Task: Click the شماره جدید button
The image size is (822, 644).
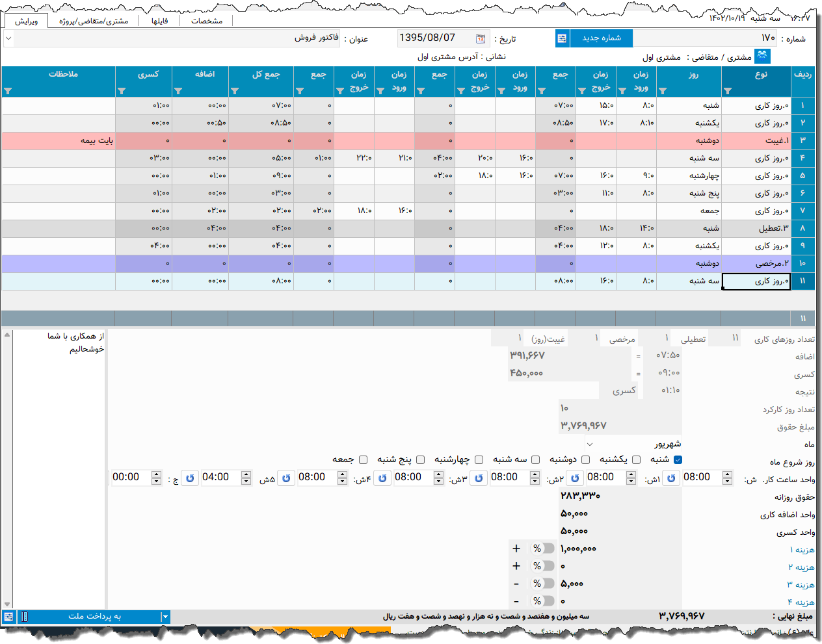Action: coord(602,38)
